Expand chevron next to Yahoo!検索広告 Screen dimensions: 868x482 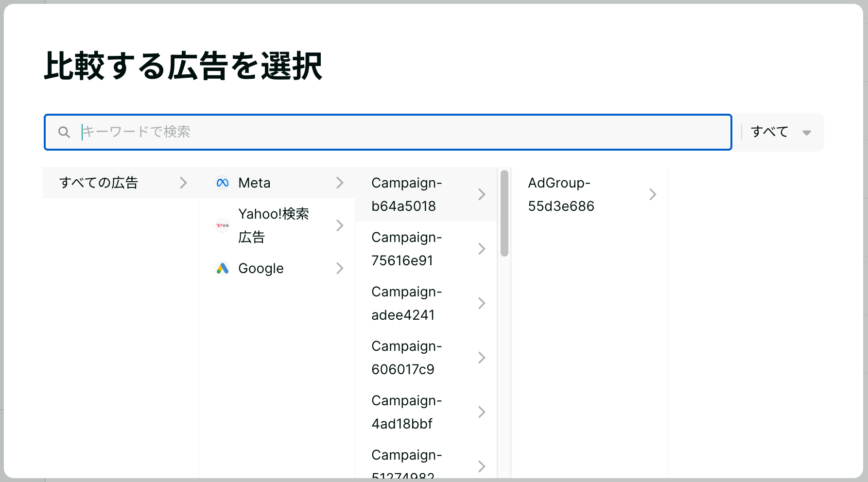tap(340, 225)
